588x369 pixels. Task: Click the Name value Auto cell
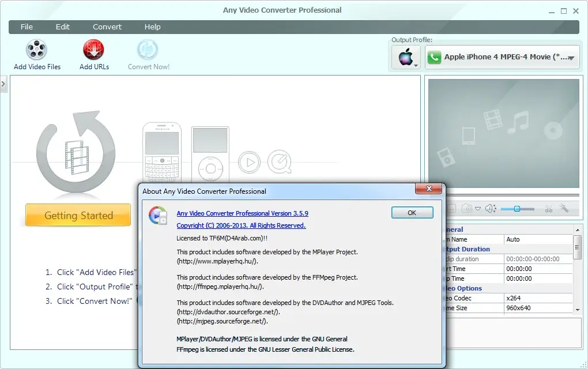(x=538, y=239)
